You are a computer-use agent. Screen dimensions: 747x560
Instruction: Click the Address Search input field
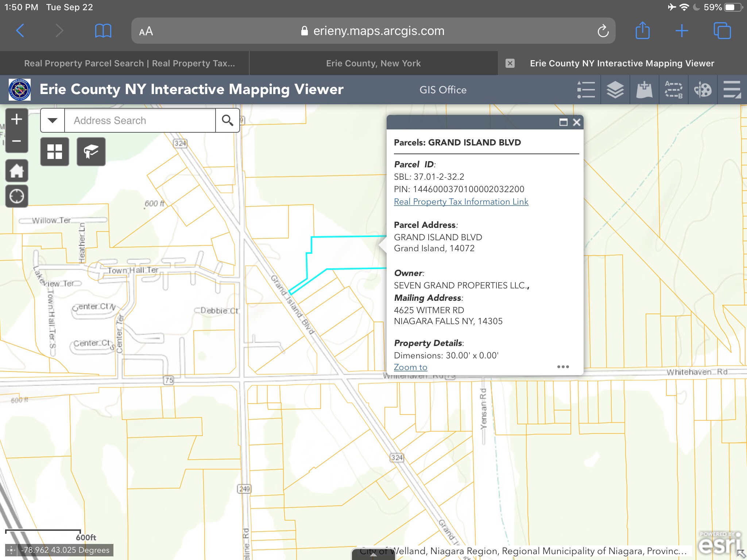140,120
